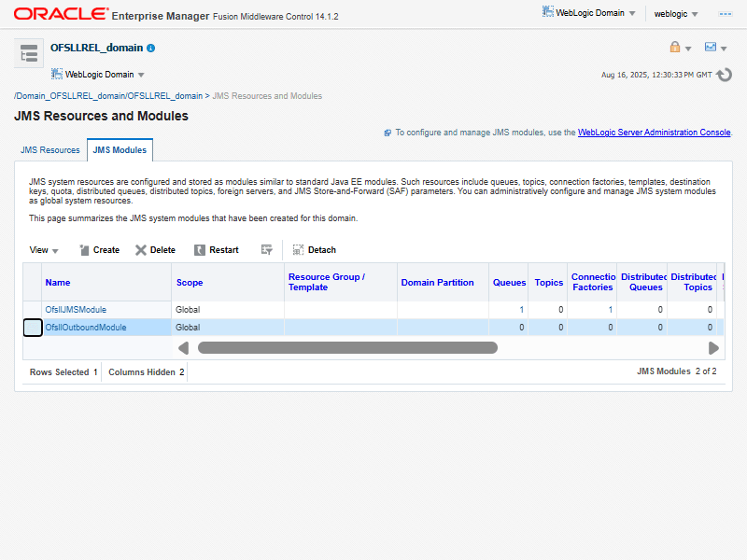Open the OfsllJMSModule link
Viewport: 747px width, 560px height.
click(76, 310)
